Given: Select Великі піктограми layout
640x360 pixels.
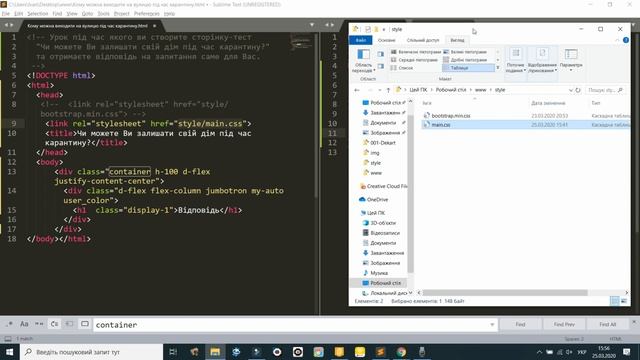Looking at the screenshot, I should (x=468, y=52).
